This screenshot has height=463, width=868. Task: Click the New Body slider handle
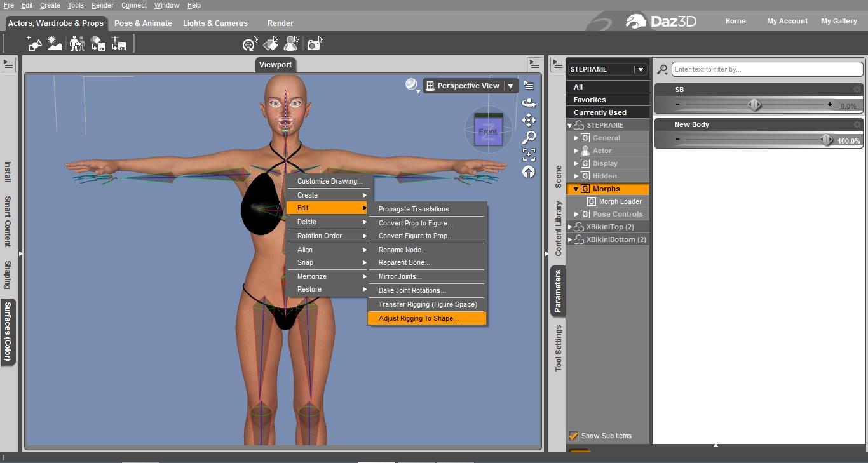[826, 140]
